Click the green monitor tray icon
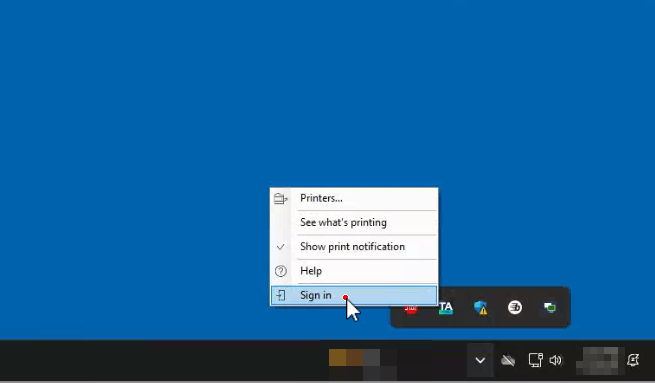The image size is (655, 383). click(550, 308)
